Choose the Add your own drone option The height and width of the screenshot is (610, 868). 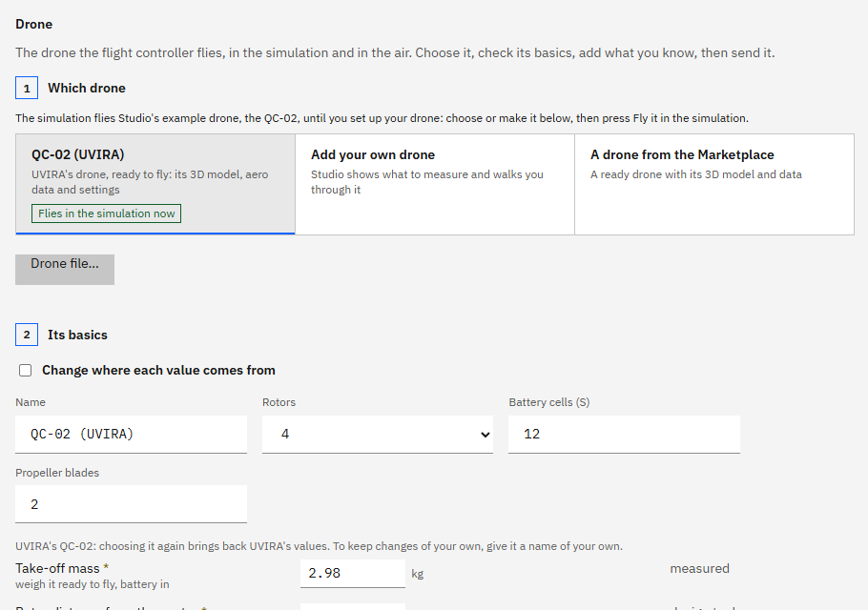click(435, 184)
